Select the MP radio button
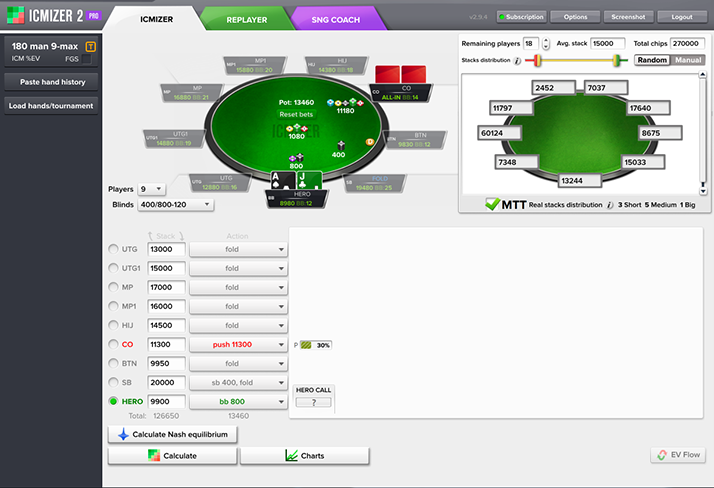 pyautogui.click(x=113, y=287)
